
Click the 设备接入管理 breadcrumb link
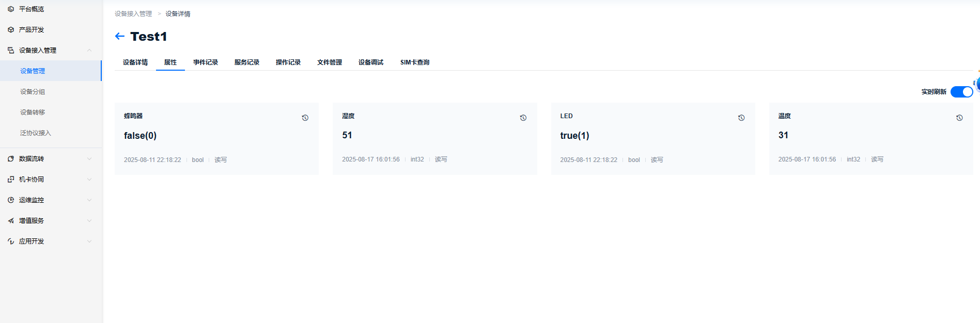point(133,14)
